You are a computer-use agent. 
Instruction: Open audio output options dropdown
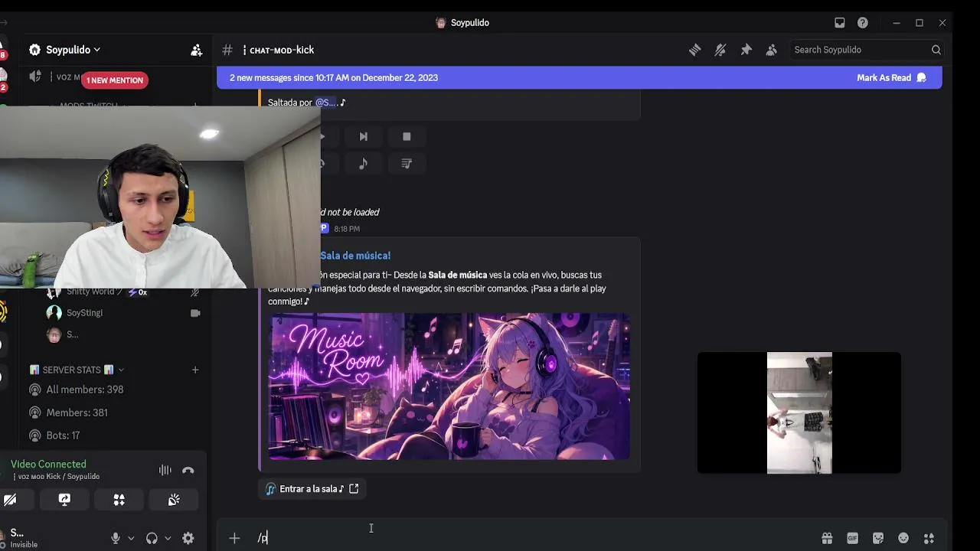pyautogui.click(x=168, y=538)
